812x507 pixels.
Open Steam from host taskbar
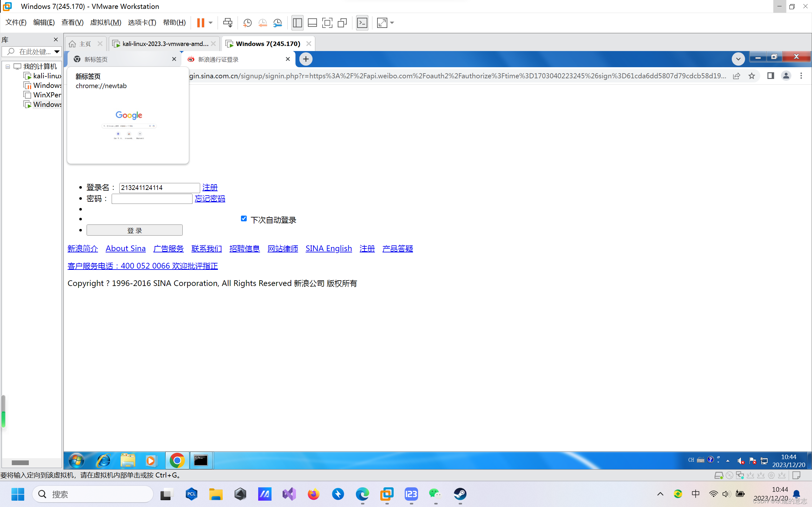click(x=460, y=494)
